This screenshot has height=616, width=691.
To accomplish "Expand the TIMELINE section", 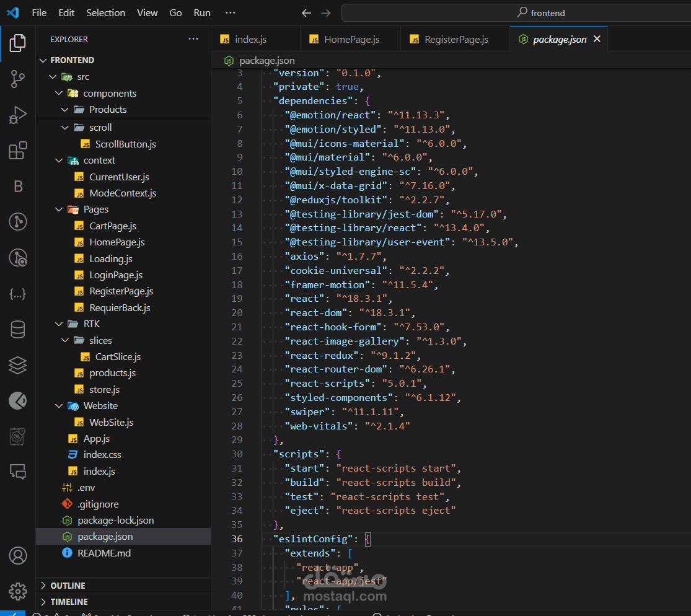I will 69,602.
